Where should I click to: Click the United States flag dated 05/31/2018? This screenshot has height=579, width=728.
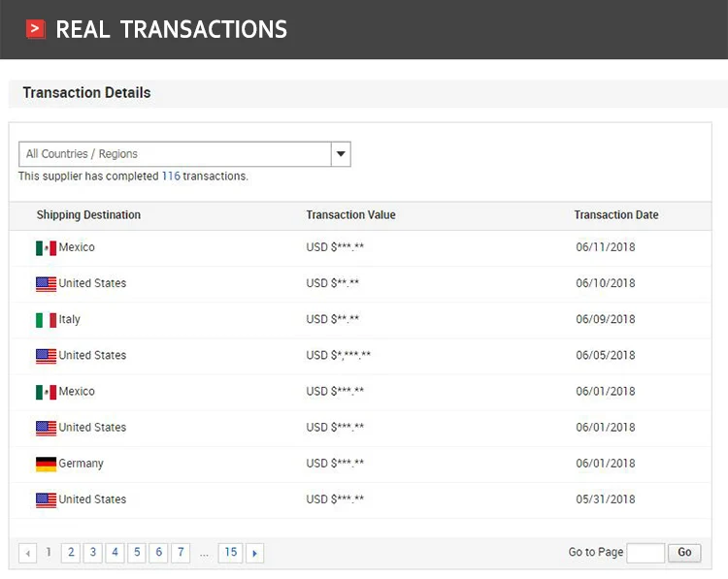[x=46, y=500]
